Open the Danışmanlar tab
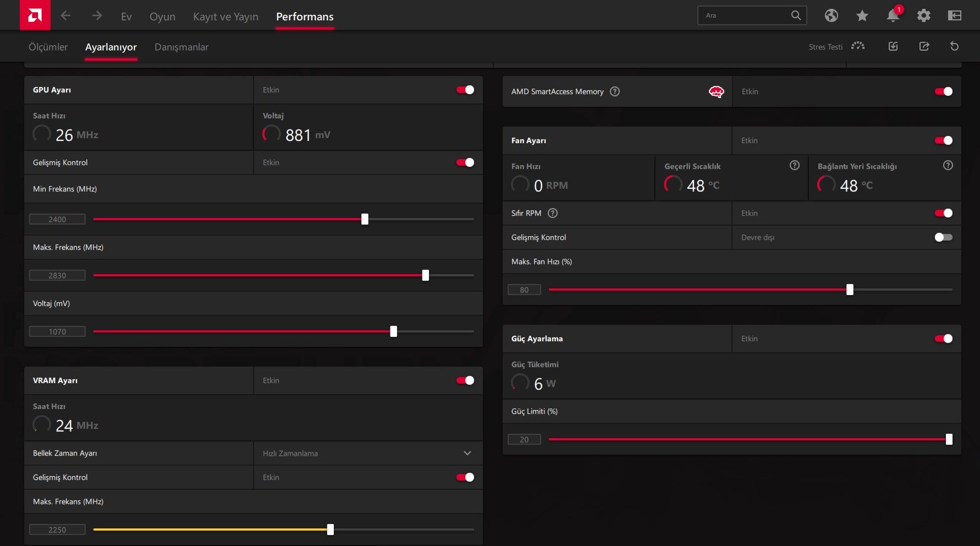The height and width of the screenshot is (546, 980). click(181, 47)
